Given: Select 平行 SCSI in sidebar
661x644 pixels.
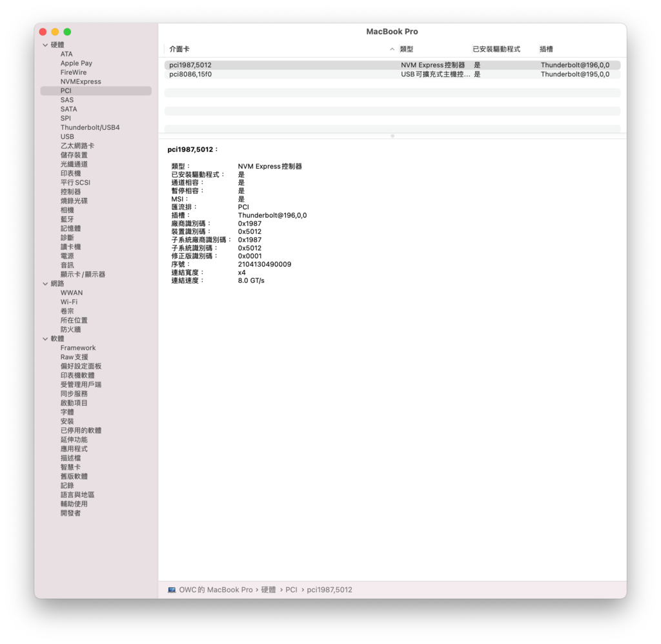Looking at the screenshot, I should pos(75,183).
